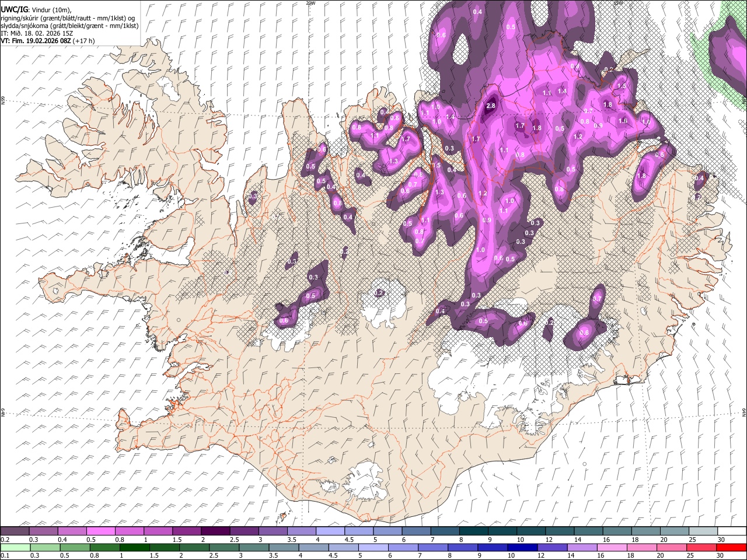Click the pale gray 25–30 swatch in upper legend row
Image resolution: width=747 pixels, height=560 pixels.
703,531
